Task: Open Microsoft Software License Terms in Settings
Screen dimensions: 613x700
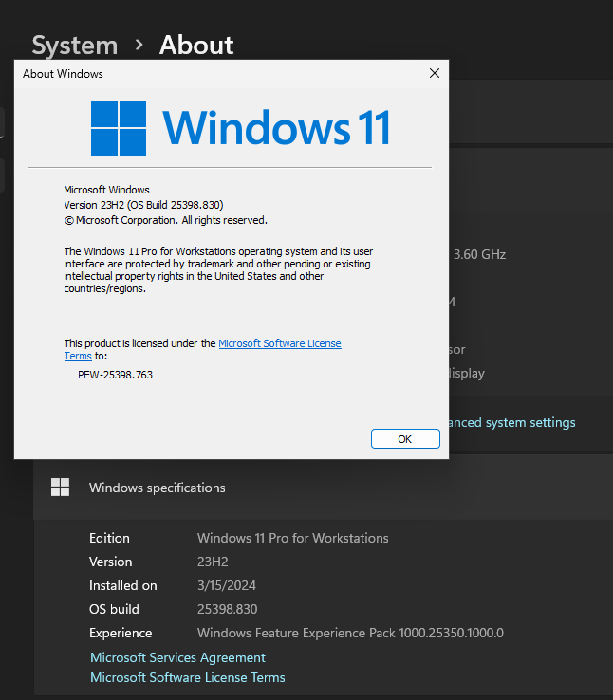Action: tap(188, 677)
